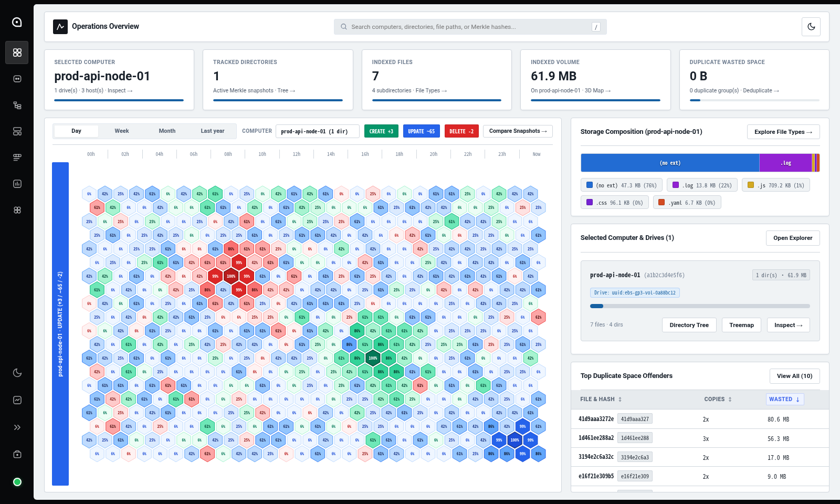The width and height of the screenshot is (840, 504).
Task: Select the .log 13.8 MB legend chip
Action: (702, 185)
